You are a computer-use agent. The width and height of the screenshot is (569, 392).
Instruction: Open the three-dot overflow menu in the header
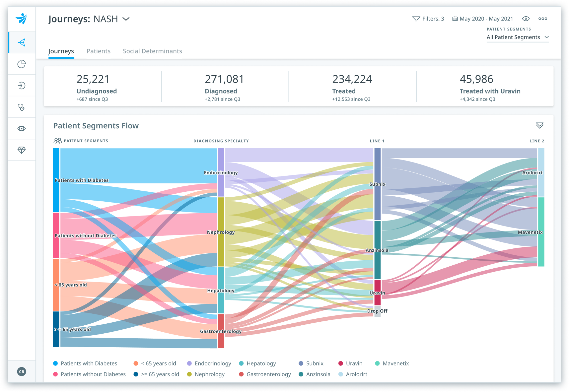543,19
